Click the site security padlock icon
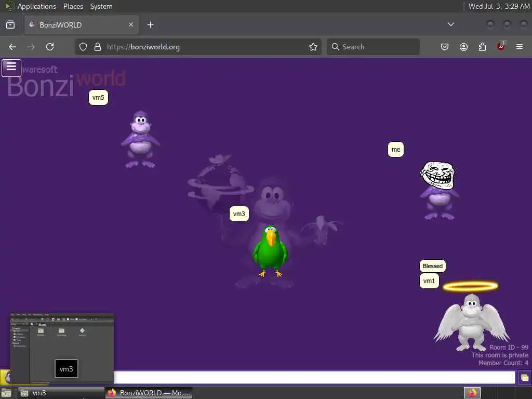Screen dimensions: 532x399 97,47
